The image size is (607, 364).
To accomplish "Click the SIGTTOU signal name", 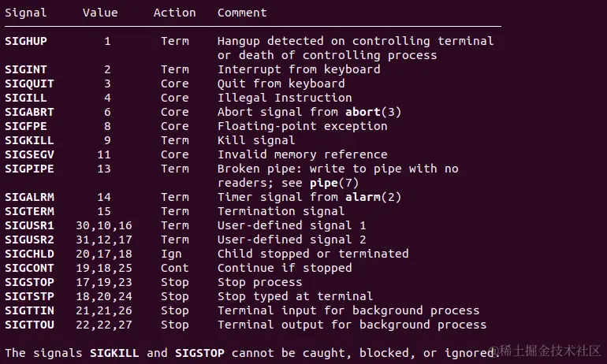I will coord(29,325).
